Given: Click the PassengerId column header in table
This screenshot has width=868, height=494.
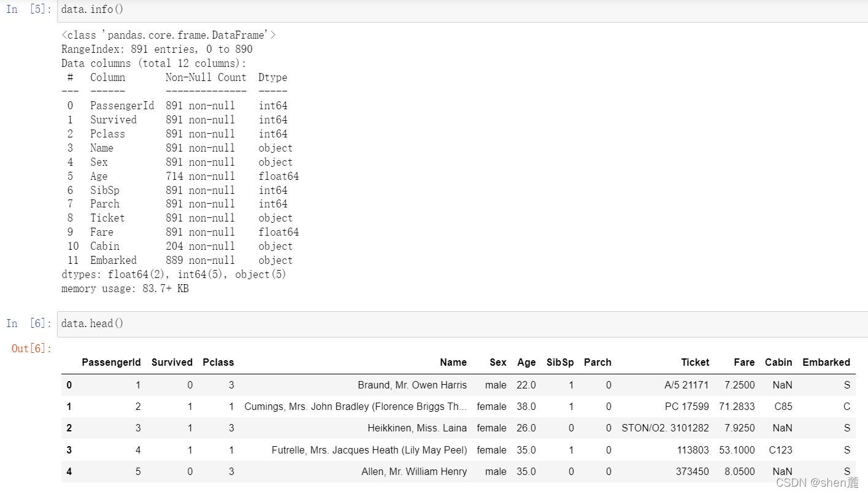Looking at the screenshot, I should pyautogui.click(x=112, y=362).
